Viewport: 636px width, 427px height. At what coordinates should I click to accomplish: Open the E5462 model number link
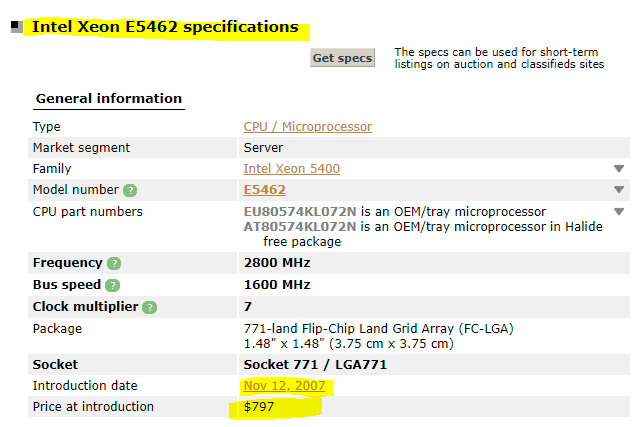265,190
